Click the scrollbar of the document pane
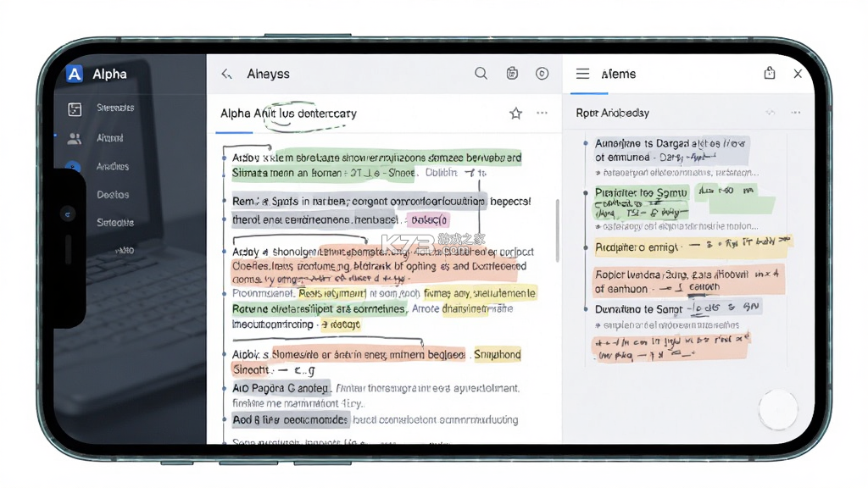The width and height of the screenshot is (868, 488). coord(557,230)
